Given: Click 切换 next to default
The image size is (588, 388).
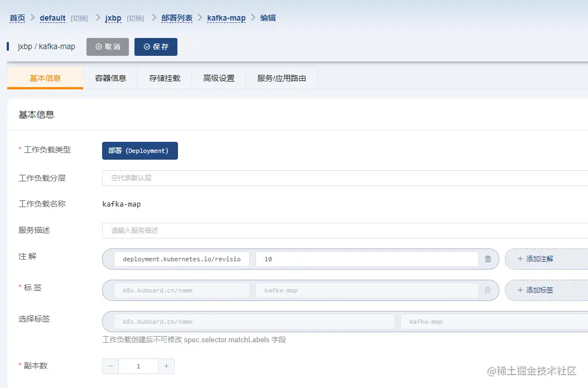Looking at the screenshot, I should 79,18.
